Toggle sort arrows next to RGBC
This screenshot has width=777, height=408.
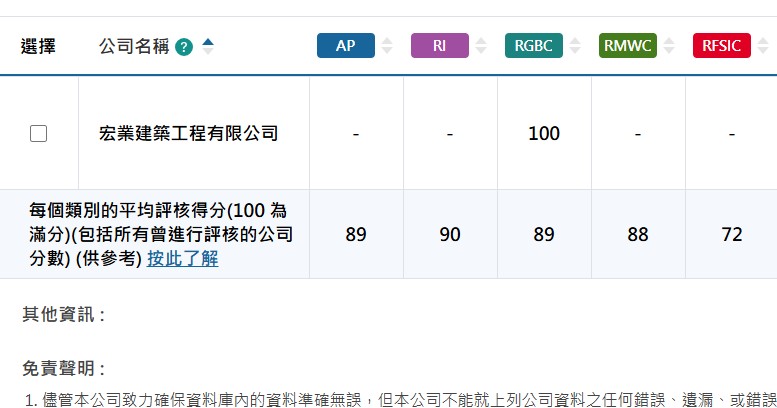(575, 46)
